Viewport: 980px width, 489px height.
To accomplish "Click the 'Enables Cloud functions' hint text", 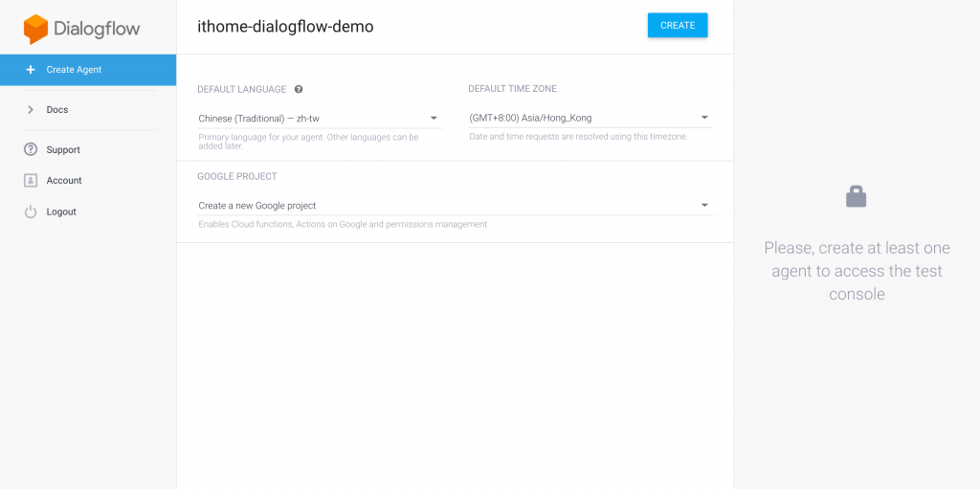I will 344,224.
